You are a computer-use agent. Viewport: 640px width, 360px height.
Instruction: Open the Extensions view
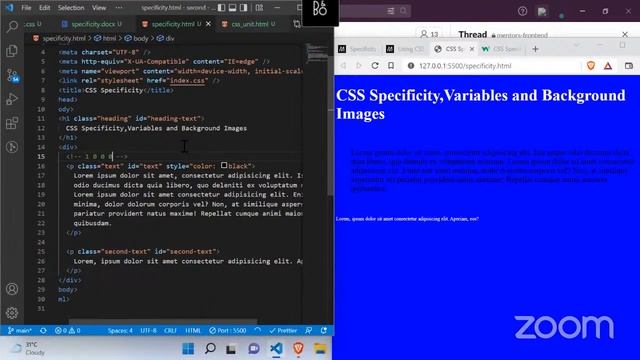[12, 123]
